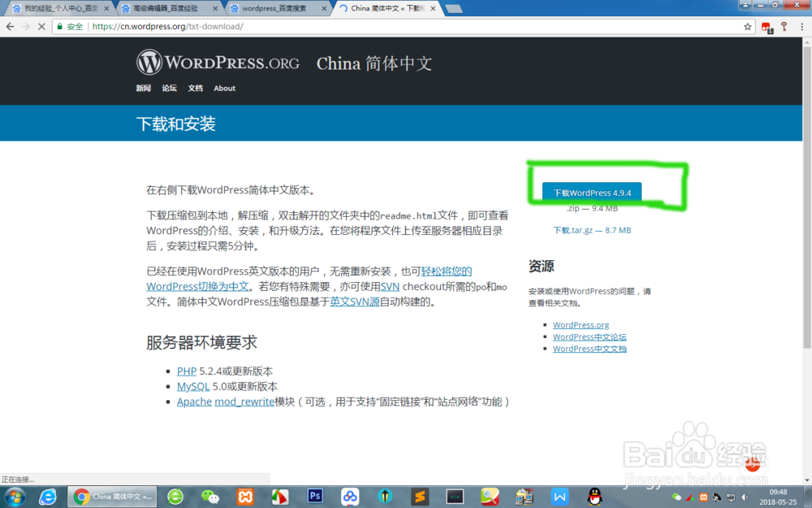This screenshot has height=508, width=812.
Task: Click the PHP requirements link
Action: click(186, 371)
